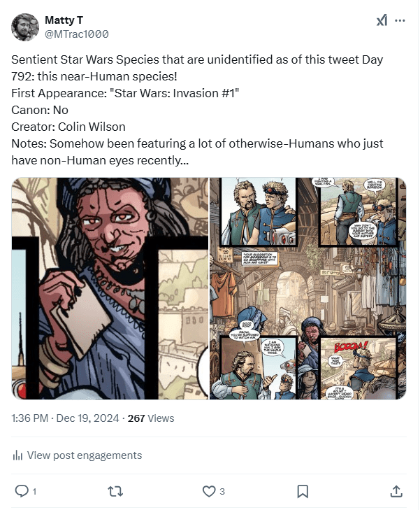Click the like count number 3
The image size is (420, 510).
click(x=222, y=492)
